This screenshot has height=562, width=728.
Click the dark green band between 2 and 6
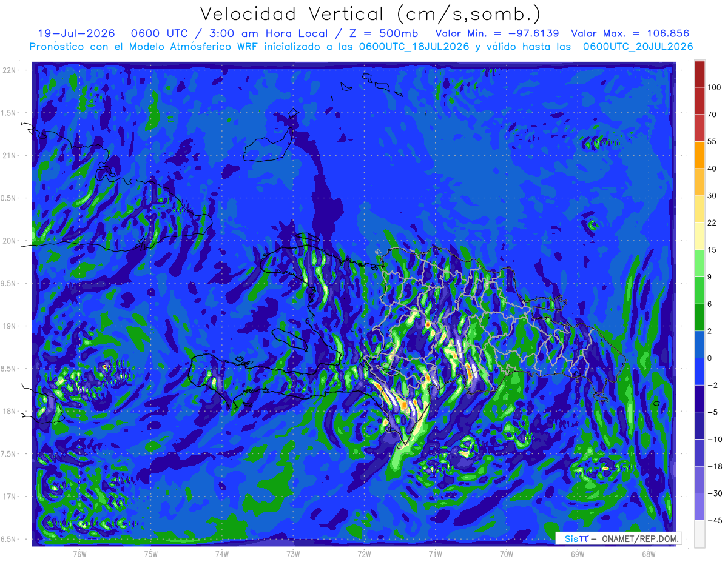click(699, 317)
